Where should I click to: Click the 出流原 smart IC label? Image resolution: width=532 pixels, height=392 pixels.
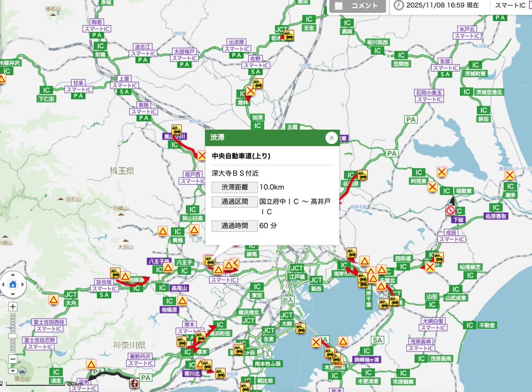[237, 45]
